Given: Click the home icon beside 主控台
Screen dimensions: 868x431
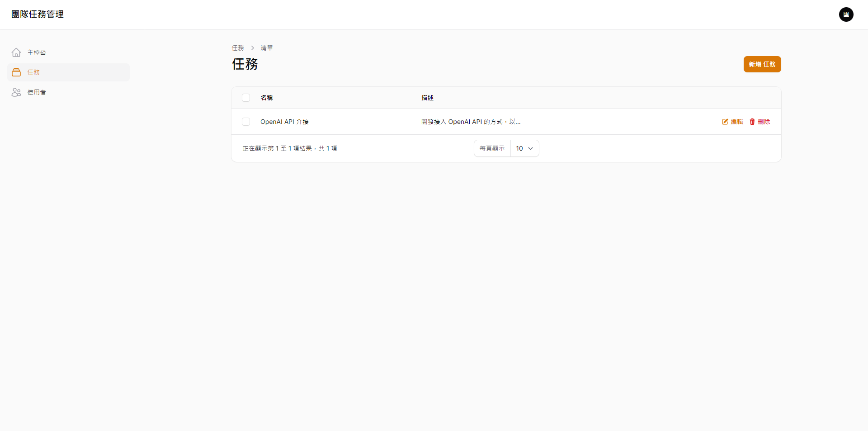Looking at the screenshot, I should (x=16, y=52).
